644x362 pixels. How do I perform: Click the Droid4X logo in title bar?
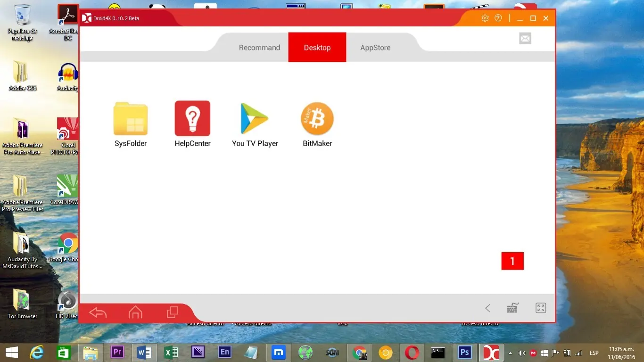pos(87,18)
